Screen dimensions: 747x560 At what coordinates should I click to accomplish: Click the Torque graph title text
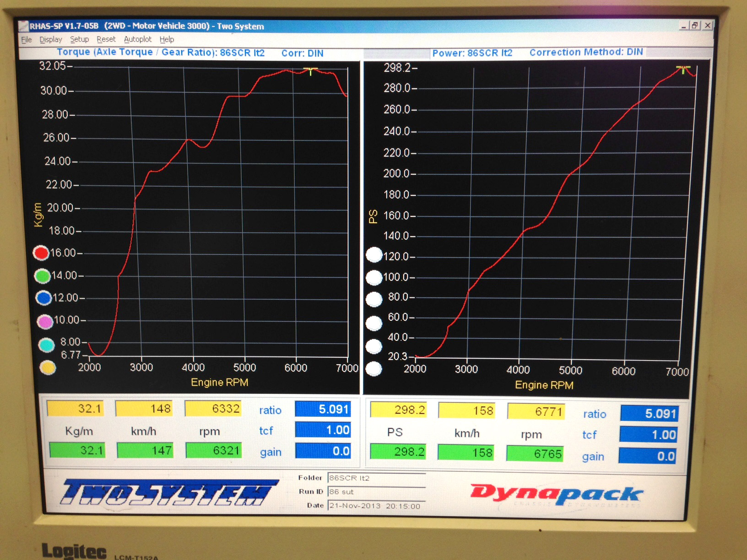click(x=161, y=52)
